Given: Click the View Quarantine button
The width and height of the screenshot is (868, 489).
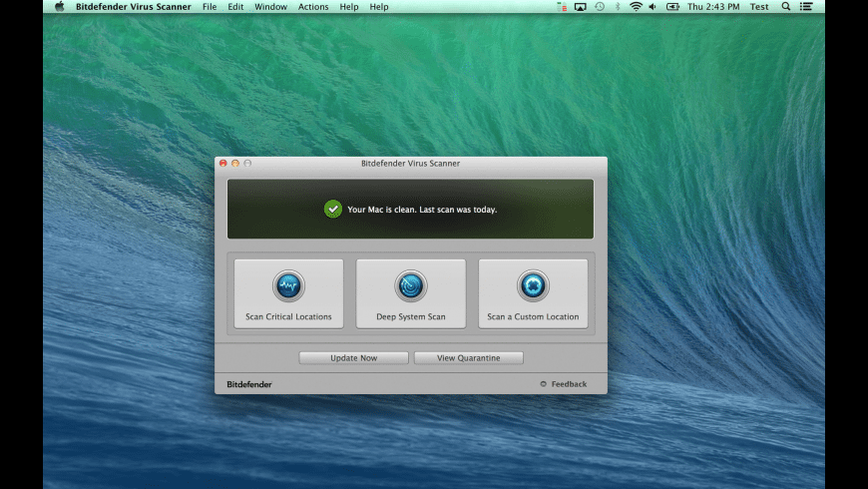Looking at the screenshot, I should pyautogui.click(x=468, y=357).
